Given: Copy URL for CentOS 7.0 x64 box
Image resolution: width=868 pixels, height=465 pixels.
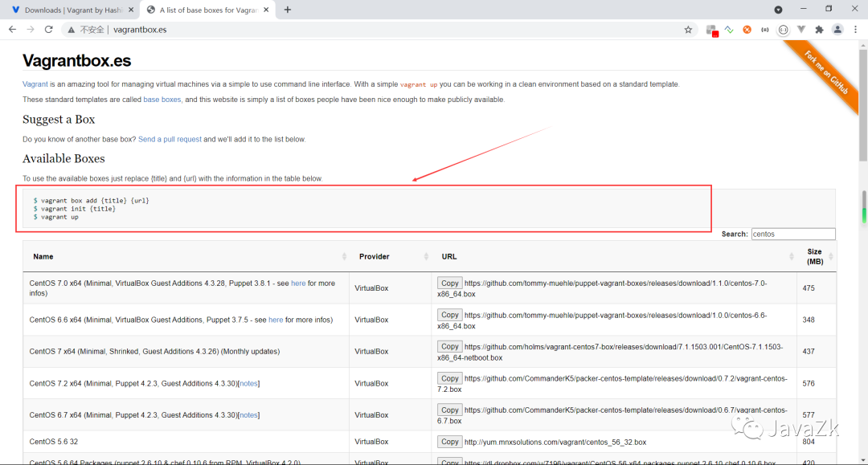Looking at the screenshot, I should (x=449, y=283).
